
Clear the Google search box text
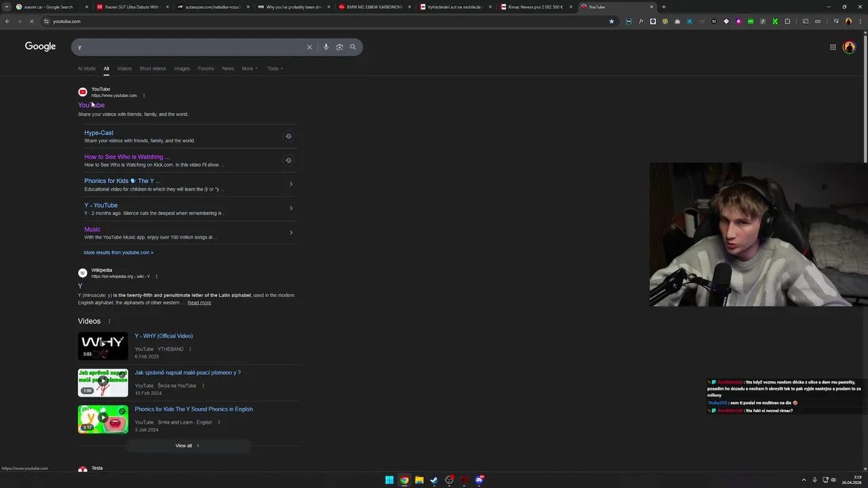pyautogui.click(x=309, y=47)
